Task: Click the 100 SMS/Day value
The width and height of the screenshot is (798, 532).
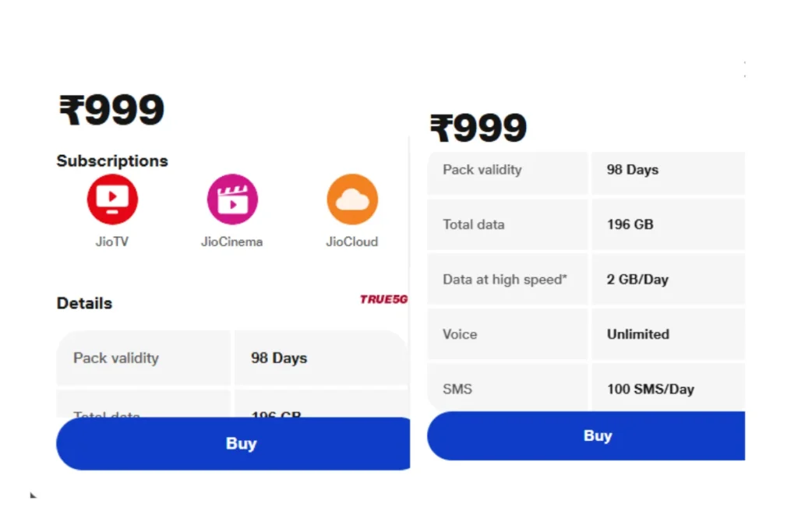Action: point(651,389)
